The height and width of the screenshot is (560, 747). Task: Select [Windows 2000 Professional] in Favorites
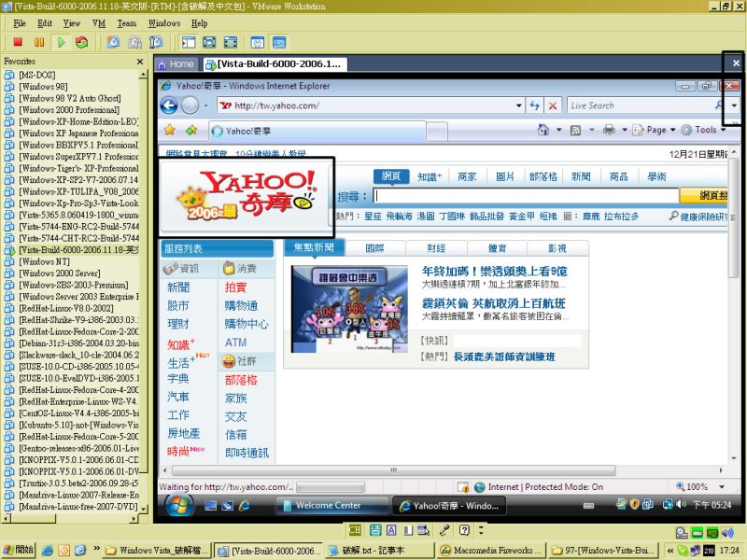68,110
